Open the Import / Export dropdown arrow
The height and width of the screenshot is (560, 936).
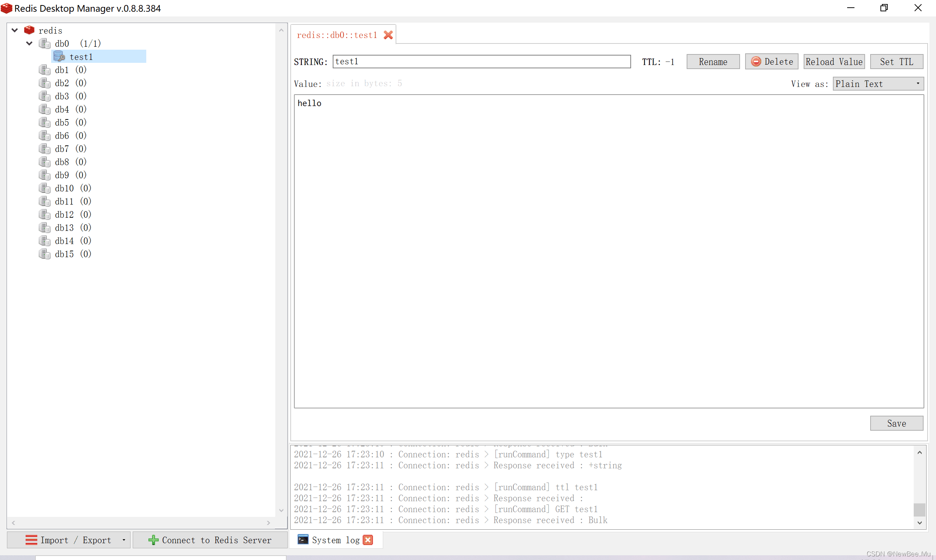pyautogui.click(x=124, y=540)
